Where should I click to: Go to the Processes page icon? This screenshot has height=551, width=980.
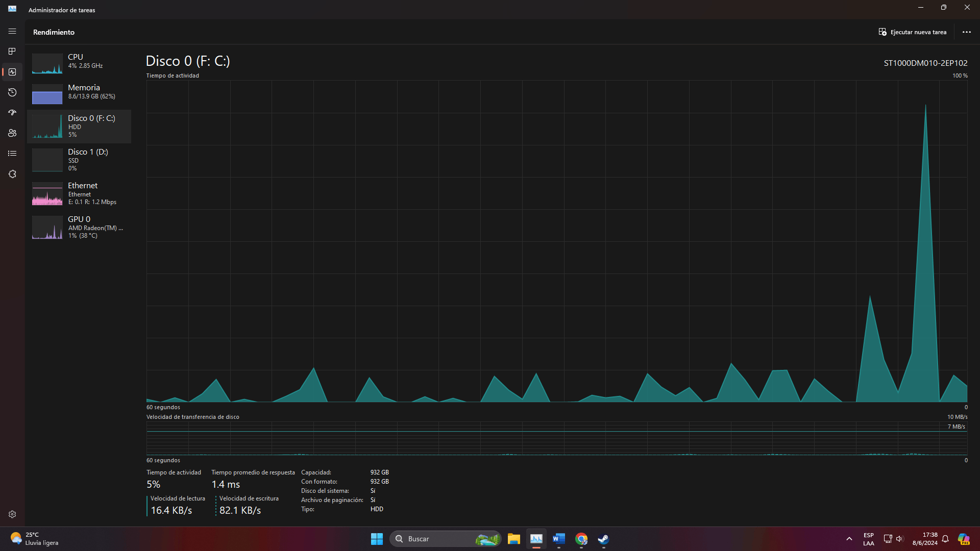[12, 52]
